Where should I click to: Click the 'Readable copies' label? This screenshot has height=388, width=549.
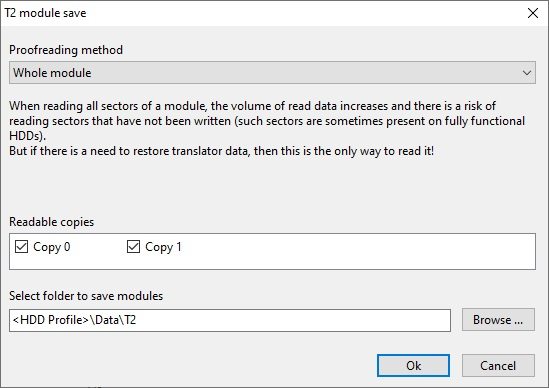[51, 222]
